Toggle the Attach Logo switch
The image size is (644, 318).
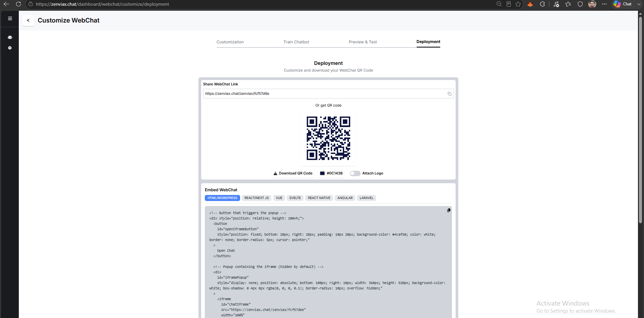(355, 173)
